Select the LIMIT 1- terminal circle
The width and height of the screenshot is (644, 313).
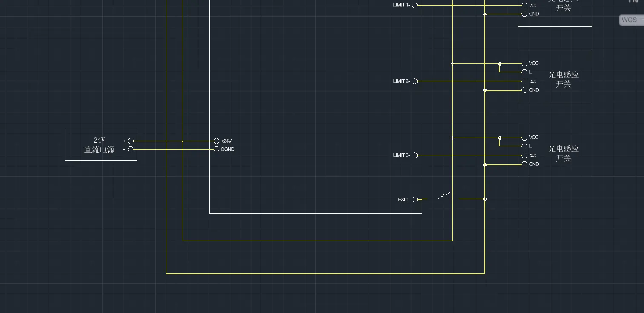[x=415, y=6]
